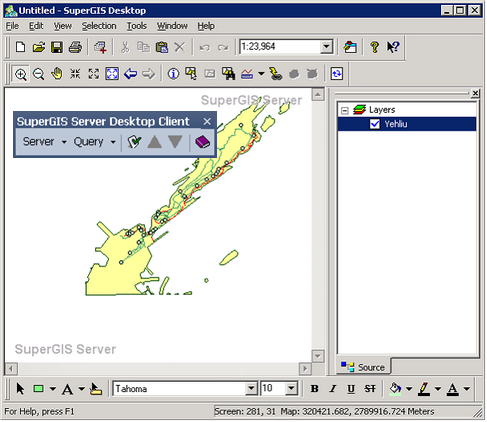This screenshot has height=422, width=487.
Task: Click the Fixed Zoom In arrows icon
Action: click(x=75, y=74)
